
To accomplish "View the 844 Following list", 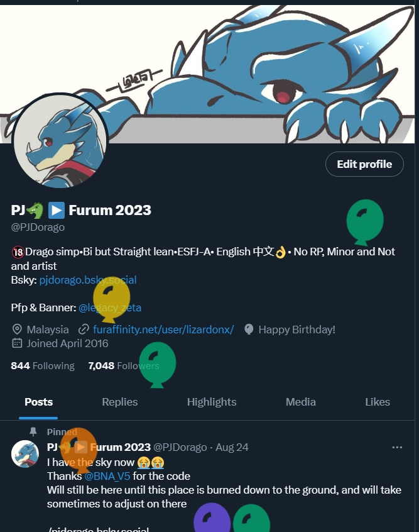I will click(43, 366).
